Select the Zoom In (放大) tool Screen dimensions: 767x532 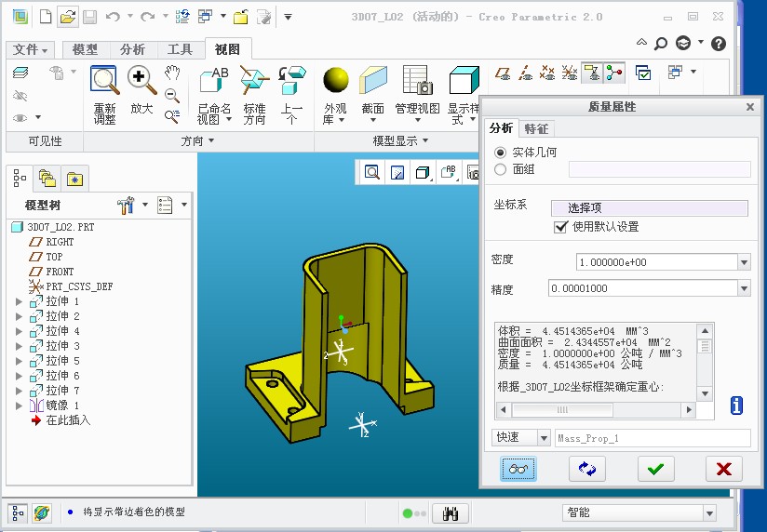pos(141,80)
